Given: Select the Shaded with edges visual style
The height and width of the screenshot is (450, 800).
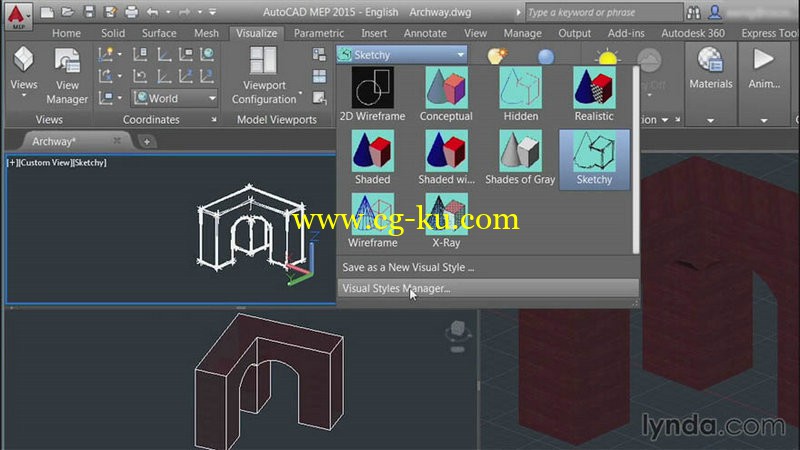Looking at the screenshot, I should [446, 158].
